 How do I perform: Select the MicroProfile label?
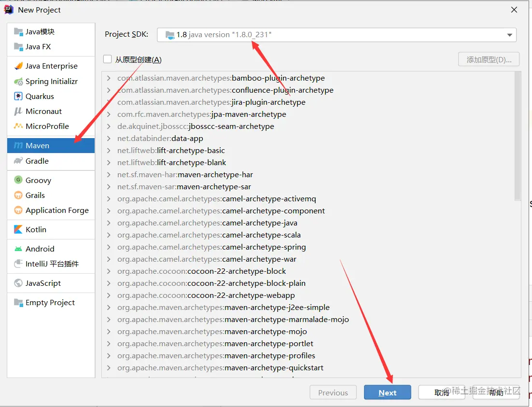[47, 126]
